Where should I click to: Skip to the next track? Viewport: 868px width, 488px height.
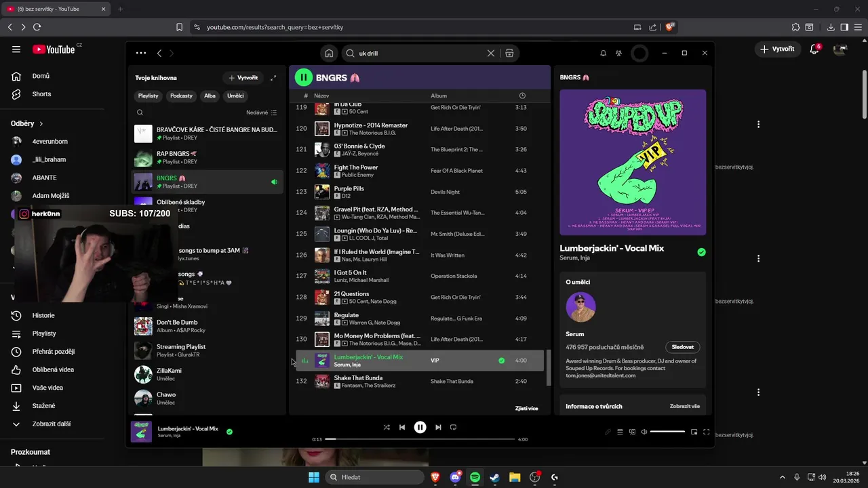[438, 427]
